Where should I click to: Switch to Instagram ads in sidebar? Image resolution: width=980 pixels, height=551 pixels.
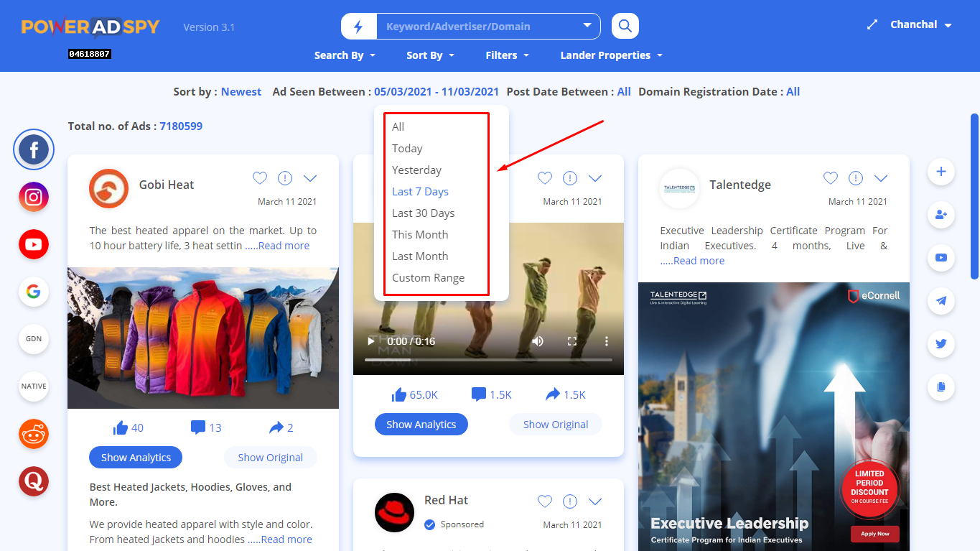(x=34, y=197)
